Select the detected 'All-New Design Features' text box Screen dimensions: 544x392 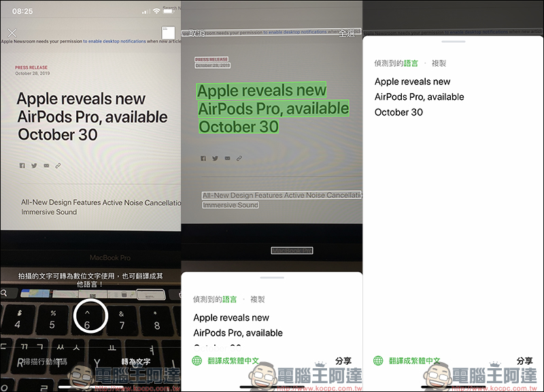click(x=282, y=195)
